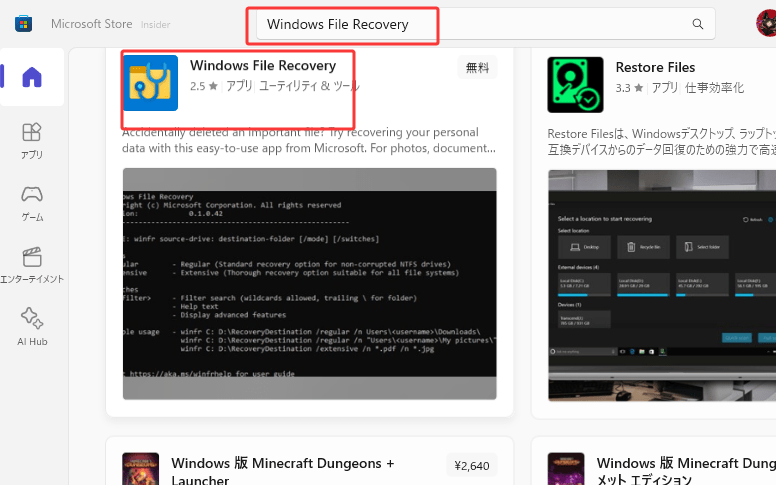The image size is (776, 485).
Task: Click the Minecraft Dungeons + Launcher icon
Action: point(140,470)
